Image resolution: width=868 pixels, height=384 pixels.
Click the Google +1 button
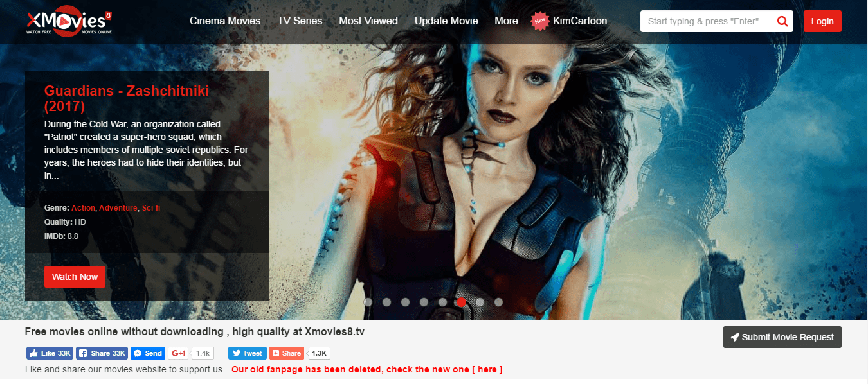point(178,353)
